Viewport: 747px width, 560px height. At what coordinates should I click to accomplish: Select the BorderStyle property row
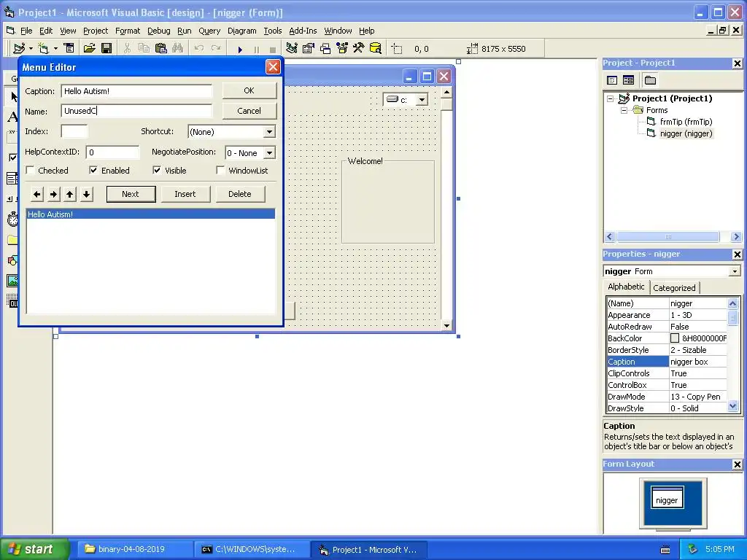[x=667, y=350]
